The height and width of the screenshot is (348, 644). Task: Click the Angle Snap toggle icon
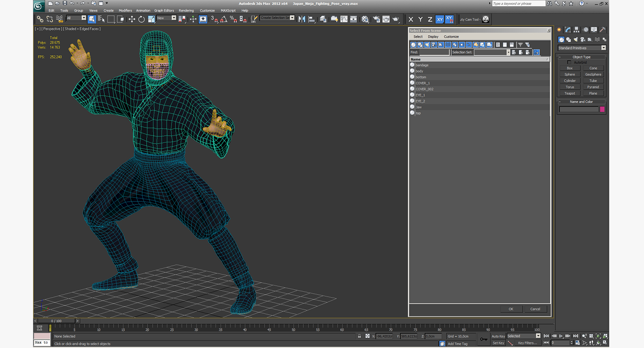click(x=224, y=19)
